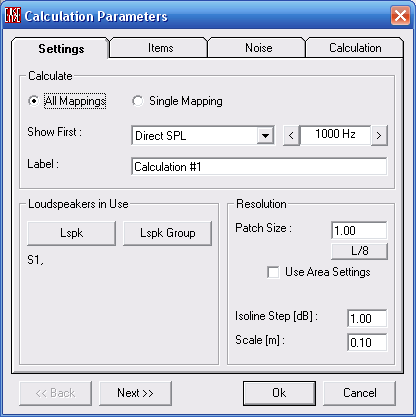The width and height of the screenshot is (416, 417).
Task: Click the EASE app icon in title bar
Action: (13, 15)
